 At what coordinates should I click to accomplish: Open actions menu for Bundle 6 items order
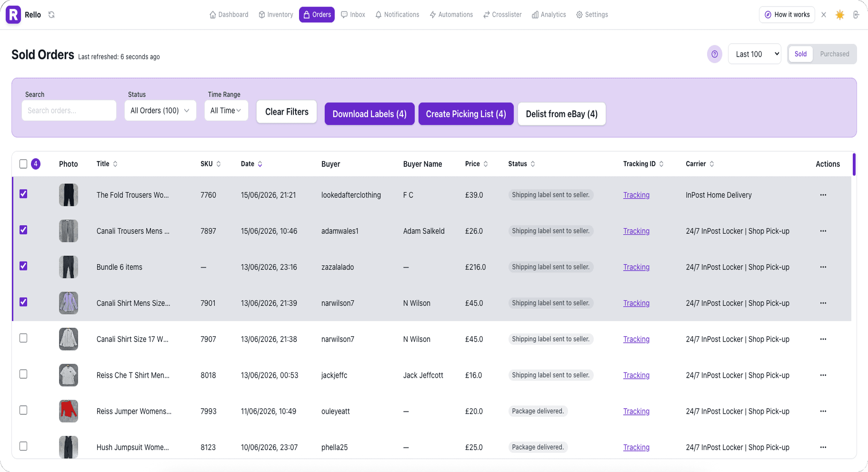[823, 267]
